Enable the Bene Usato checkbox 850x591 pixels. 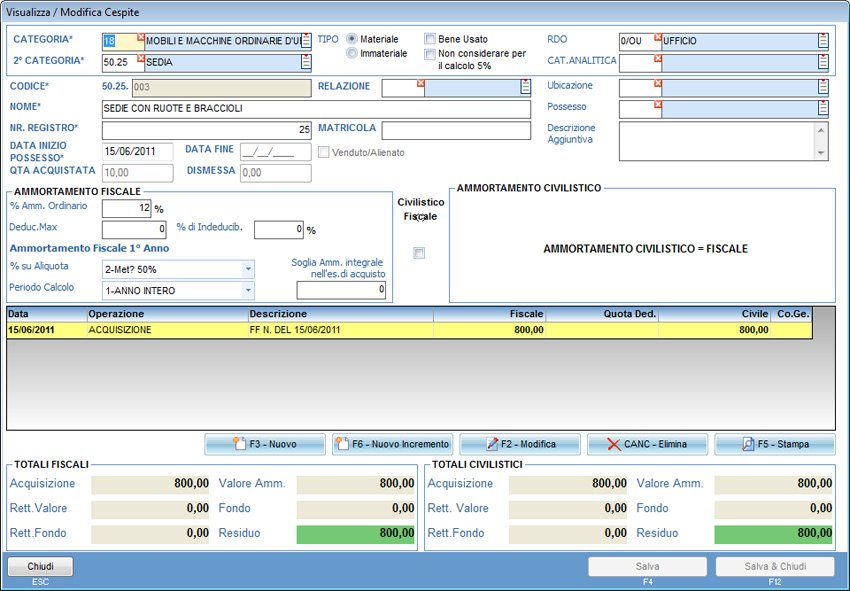[430, 39]
